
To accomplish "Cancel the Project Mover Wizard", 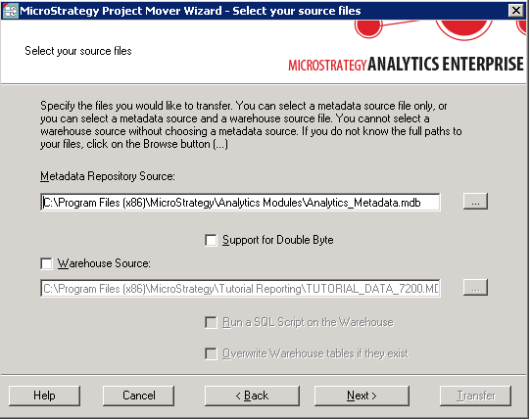I will click(x=138, y=396).
